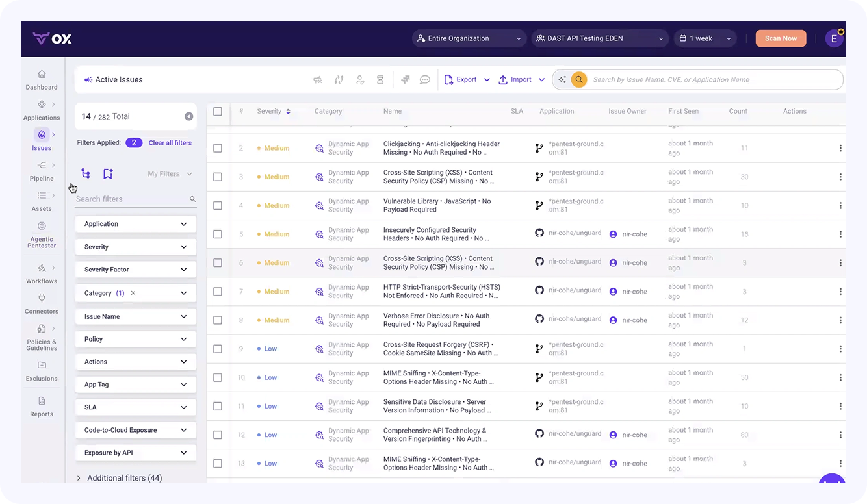Click in the Search filters field
This screenshot has height=504, width=867.
coord(136,199)
